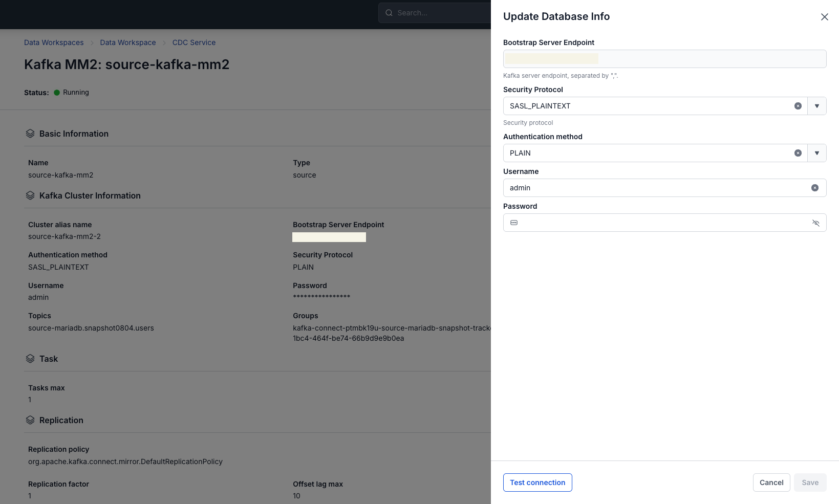Click the Save button
The image size is (839, 504).
[810, 483]
